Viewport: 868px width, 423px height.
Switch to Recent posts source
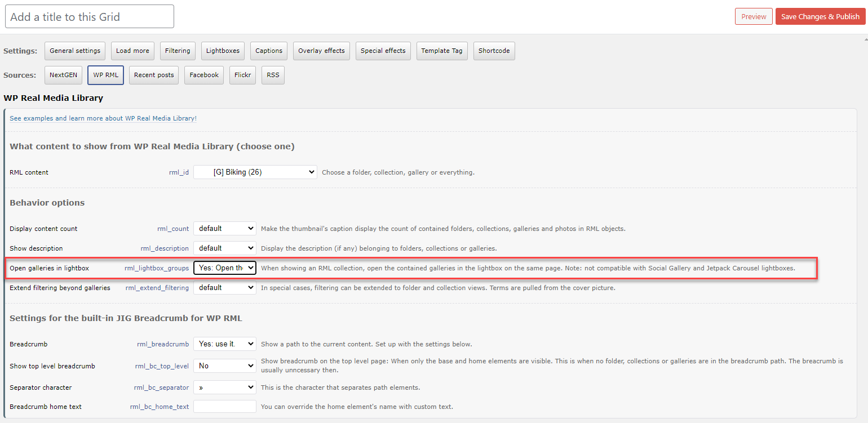coord(154,75)
